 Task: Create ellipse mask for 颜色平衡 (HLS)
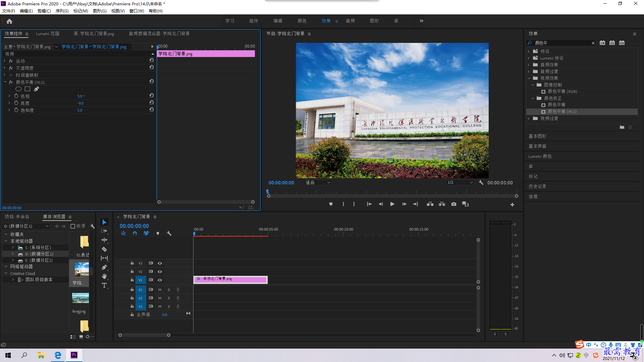pos(18,89)
